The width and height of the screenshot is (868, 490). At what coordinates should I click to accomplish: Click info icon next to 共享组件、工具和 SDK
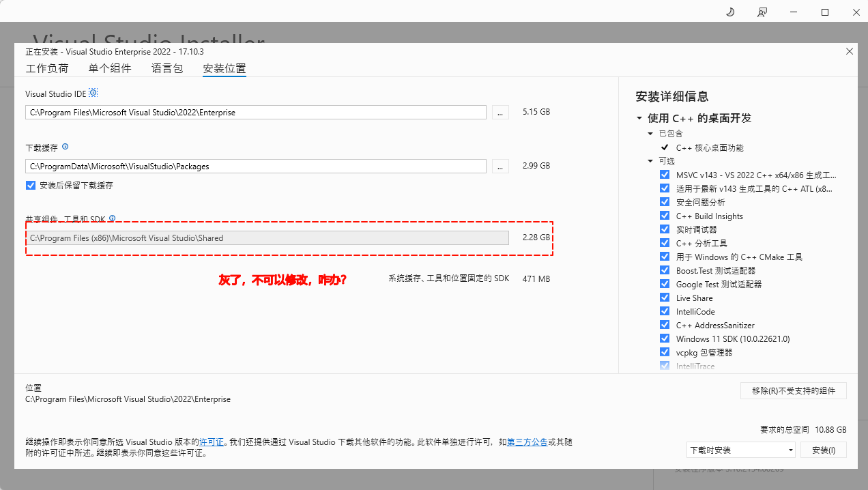[113, 218]
